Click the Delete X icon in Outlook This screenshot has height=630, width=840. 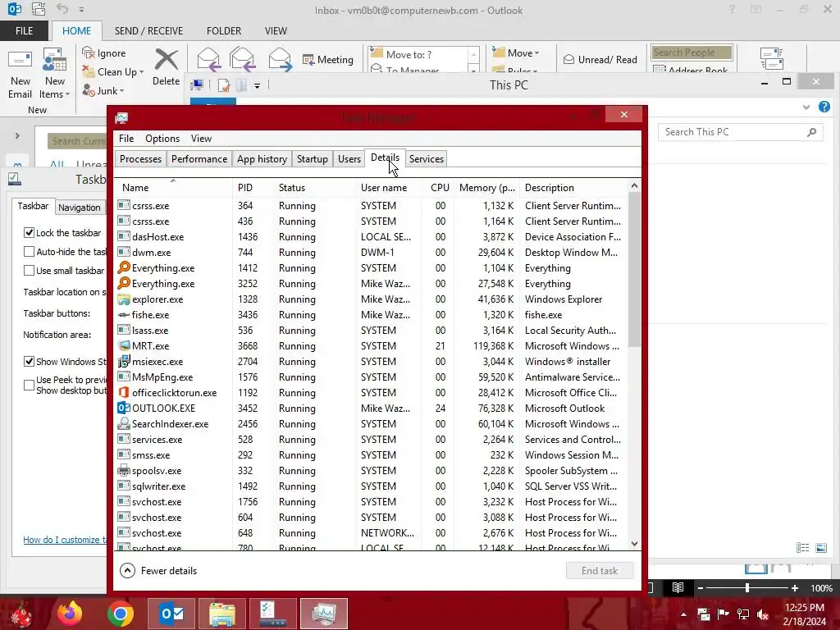[x=166, y=59]
